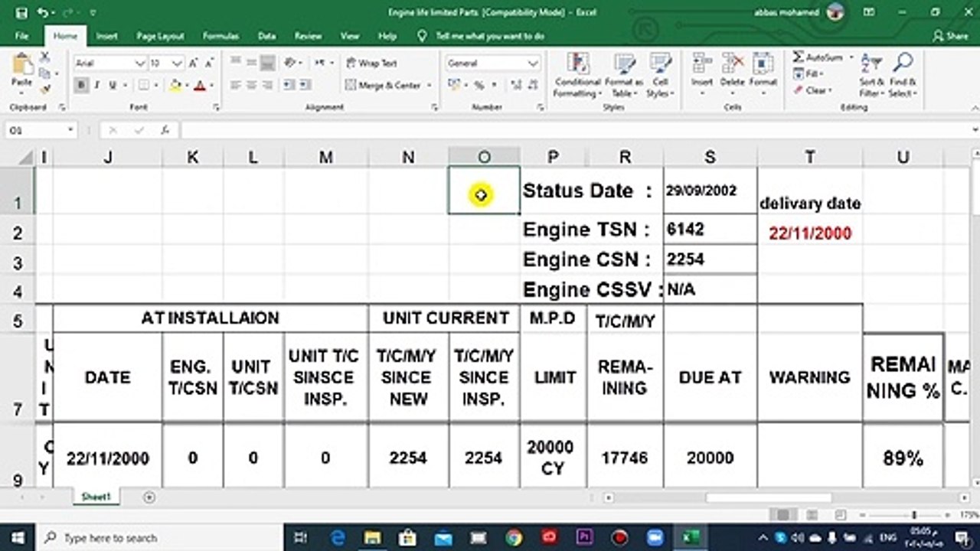Apply the yellow Fill Color swatch
The image size is (980, 551).
point(175,86)
